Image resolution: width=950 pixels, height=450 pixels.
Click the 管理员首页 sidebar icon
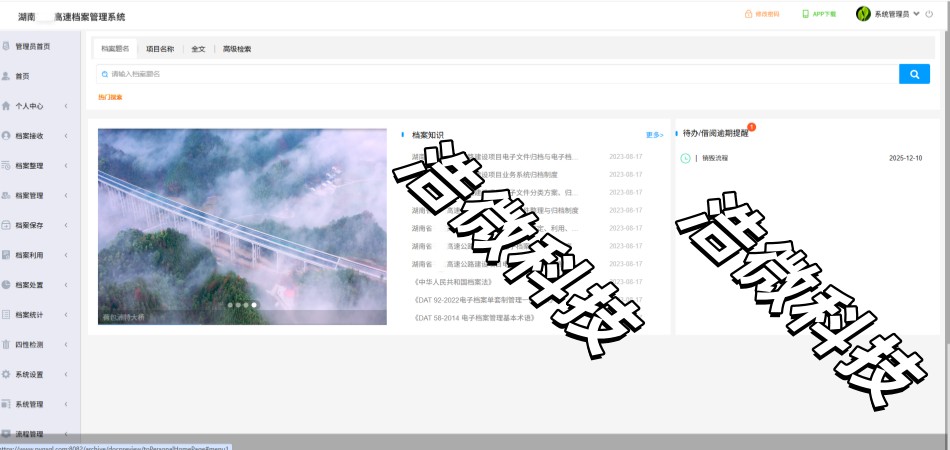6,46
